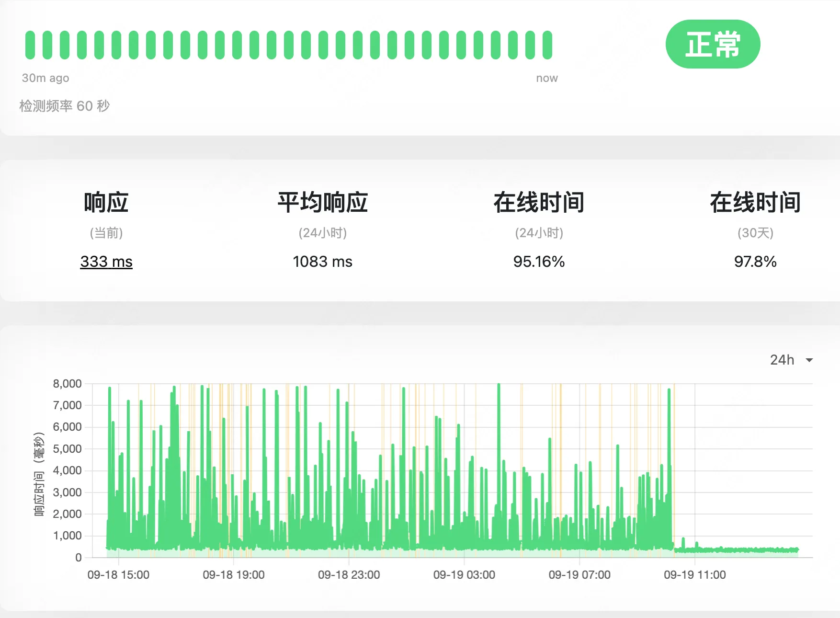Click the rightmost heartbeat bar above now
Screen dimensions: 840x618
click(547, 45)
